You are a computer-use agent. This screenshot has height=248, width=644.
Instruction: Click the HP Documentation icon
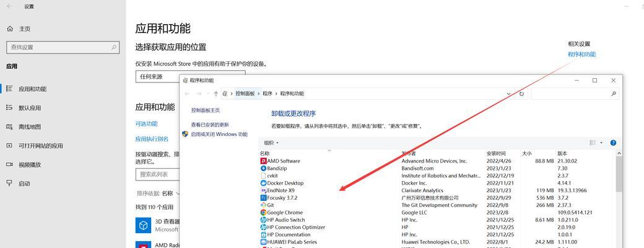264,234
